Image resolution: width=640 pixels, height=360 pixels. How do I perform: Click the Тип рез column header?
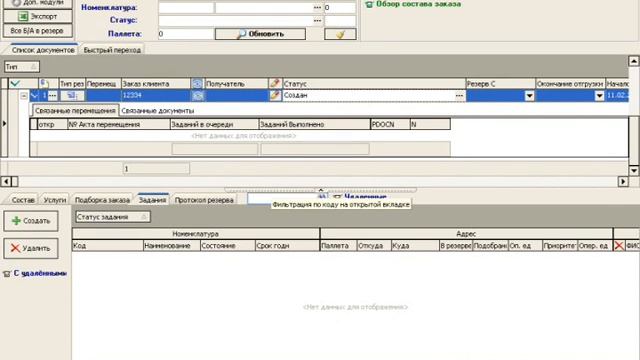click(72, 84)
